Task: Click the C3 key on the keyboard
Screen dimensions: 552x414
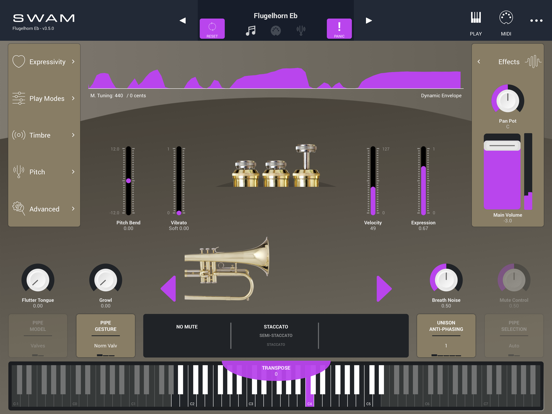Action: (251, 401)
